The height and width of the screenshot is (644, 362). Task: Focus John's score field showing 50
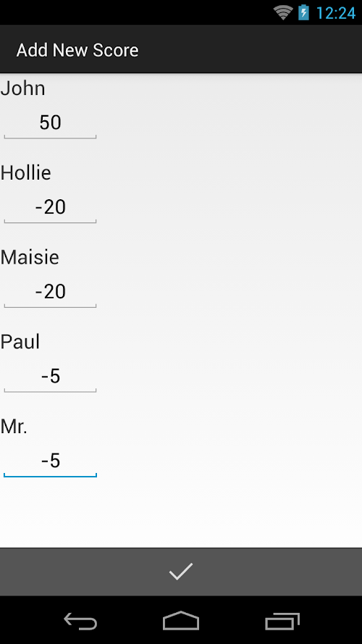(50, 123)
